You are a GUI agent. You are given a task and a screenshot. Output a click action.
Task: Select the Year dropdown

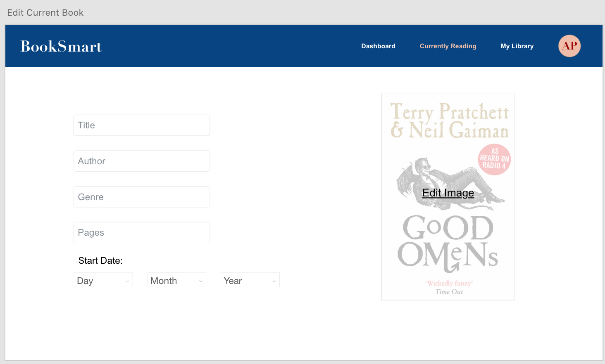point(250,280)
